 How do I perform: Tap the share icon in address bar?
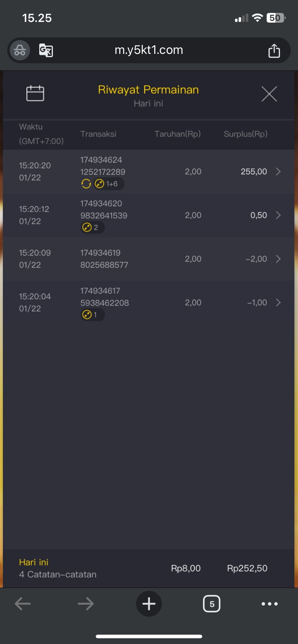click(274, 51)
